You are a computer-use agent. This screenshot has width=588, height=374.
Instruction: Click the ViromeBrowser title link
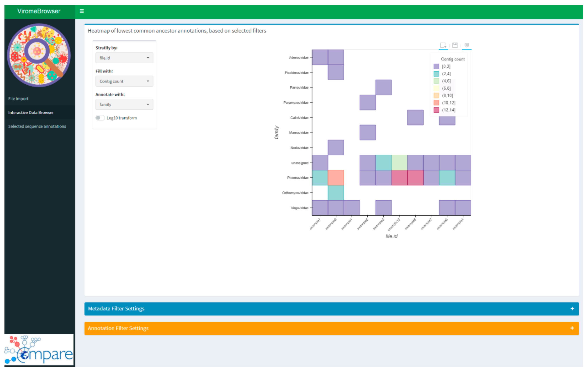39,11
